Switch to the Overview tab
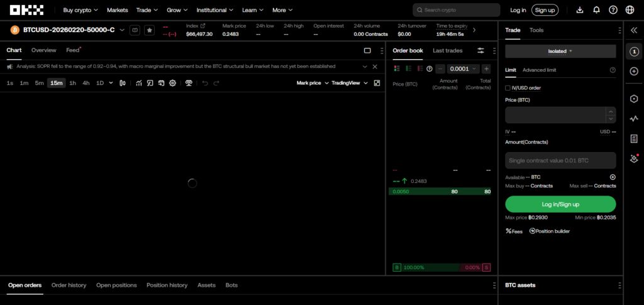Screen dimensions: 644x305 (43, 50)
